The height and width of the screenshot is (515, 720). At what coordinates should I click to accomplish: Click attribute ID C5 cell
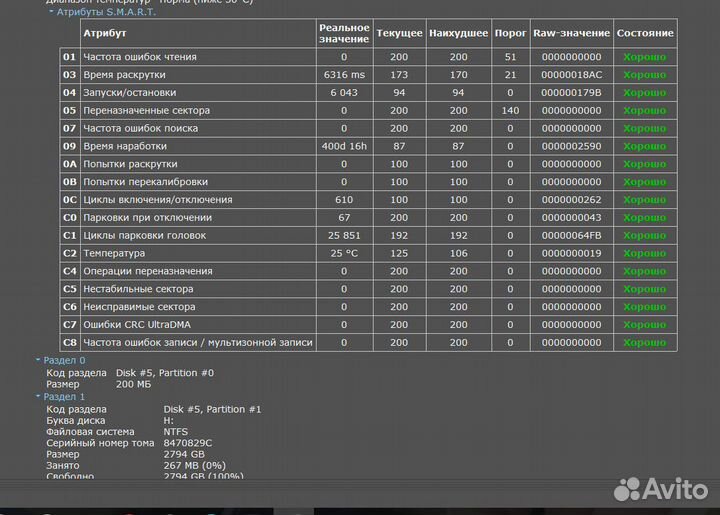pos(70,289)
